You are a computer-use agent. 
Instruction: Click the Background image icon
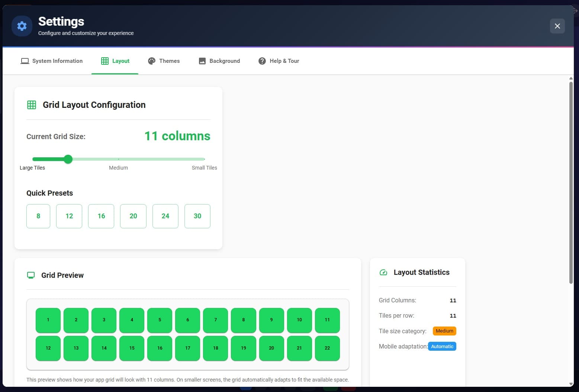click(x=202, y=61)
